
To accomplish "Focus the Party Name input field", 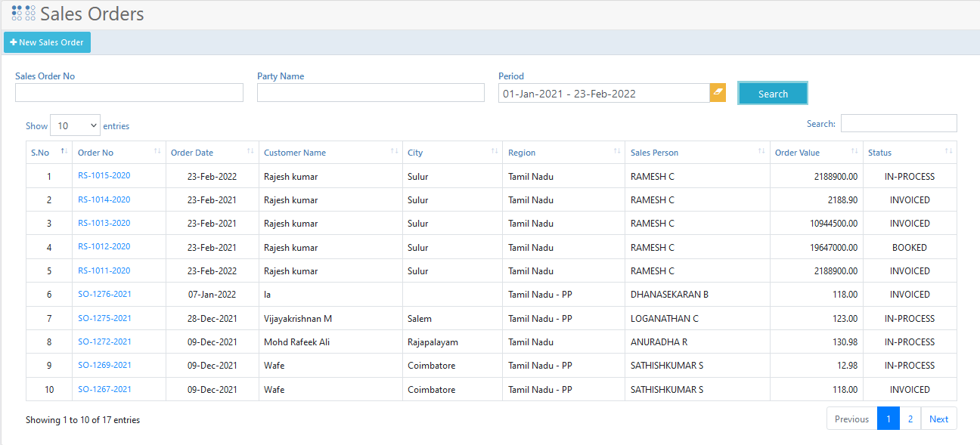I will (x=371, y=92).
